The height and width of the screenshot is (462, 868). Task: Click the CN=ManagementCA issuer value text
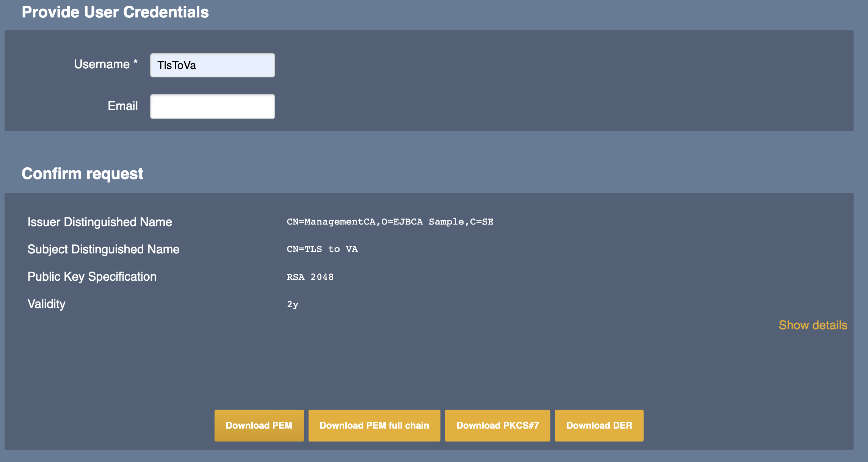coord(390,222)
